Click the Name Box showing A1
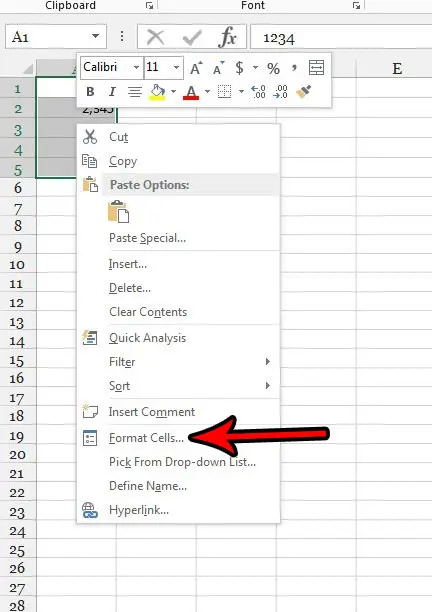Screen dimensions: 432x612 pos(56,37)
